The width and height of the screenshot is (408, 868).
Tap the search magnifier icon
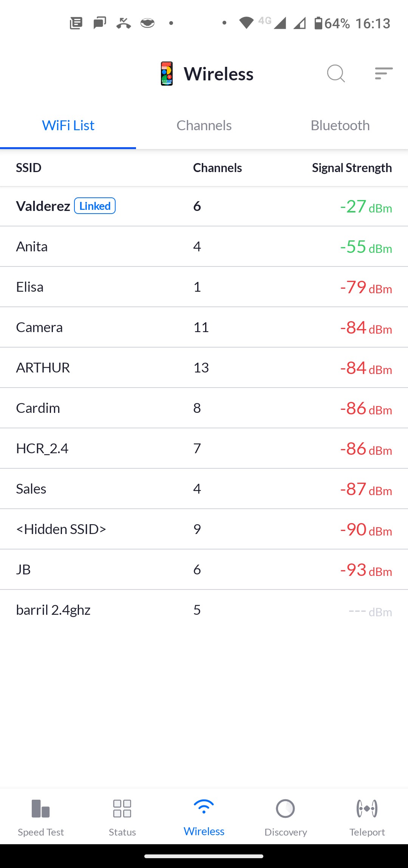tap(336, 73)
